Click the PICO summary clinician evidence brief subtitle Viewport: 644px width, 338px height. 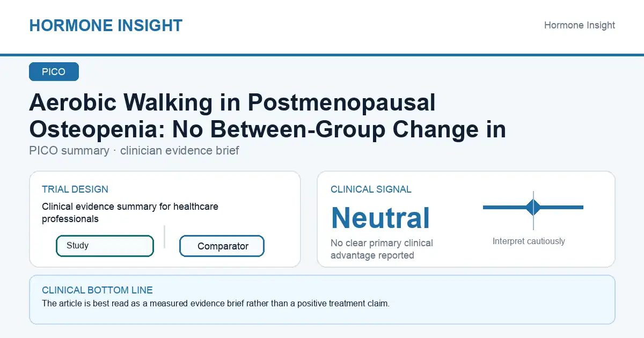click(x=134, y=151)
